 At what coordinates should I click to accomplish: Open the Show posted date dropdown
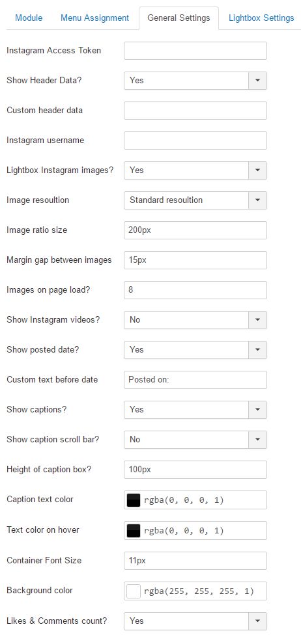pyautogui.click(x=195, y=350)
